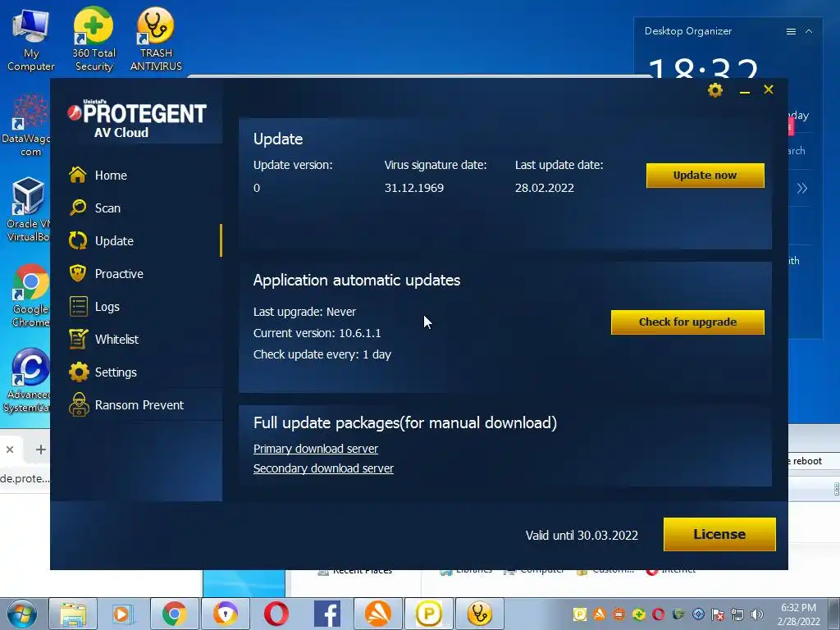Open the orange Avast taskbar icon
The image size is (840, 630).
[x=377, y=614]
